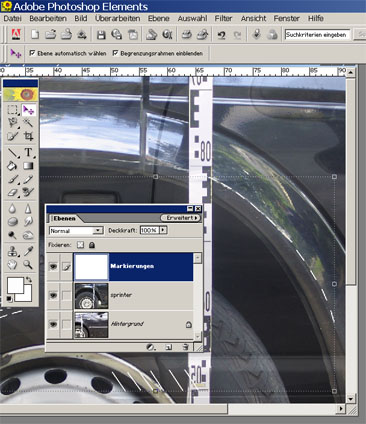Viewport: 366px width, 424px height.
Task: Open the Auswahl menu
Action: click(x=192, y=18)
